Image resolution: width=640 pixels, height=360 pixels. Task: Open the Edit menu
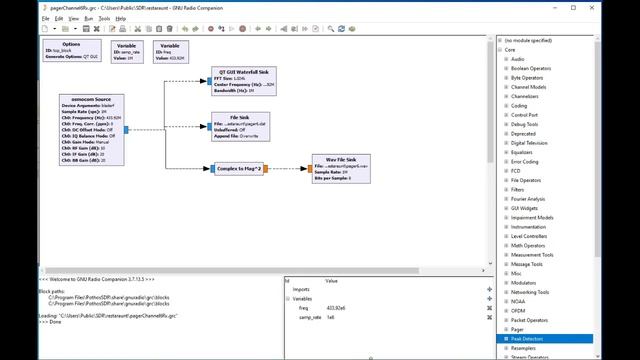point(59,19)
